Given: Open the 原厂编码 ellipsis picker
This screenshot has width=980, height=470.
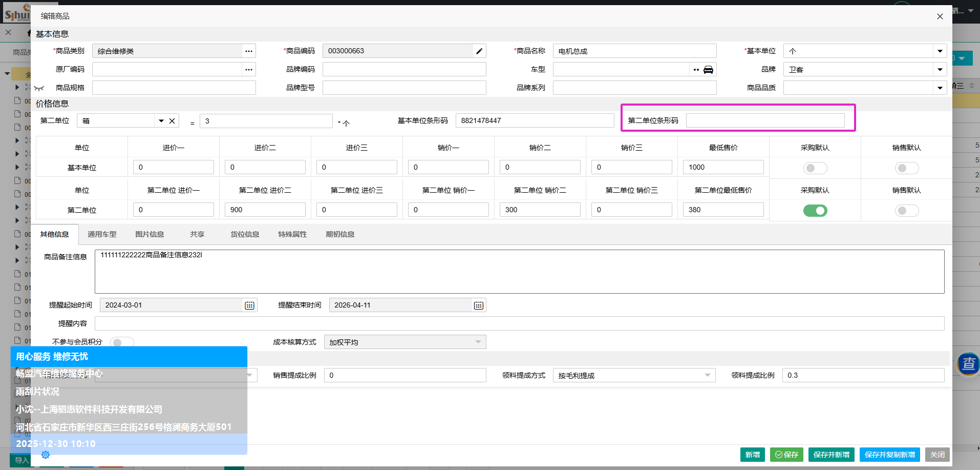Looking at the screenshot, I should pyautogui.click(x=249, y=70).
